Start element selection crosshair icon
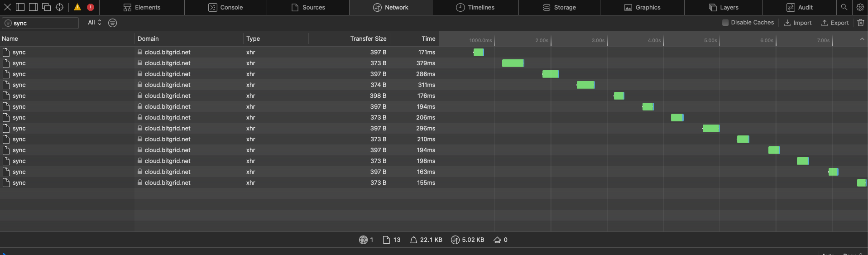 point(59,7)
